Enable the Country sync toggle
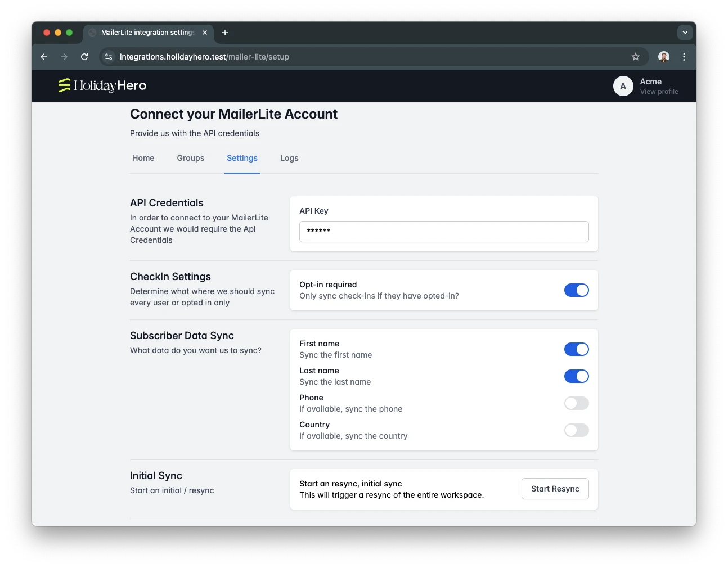Screen dimensions: 728x568 (576, 430)
